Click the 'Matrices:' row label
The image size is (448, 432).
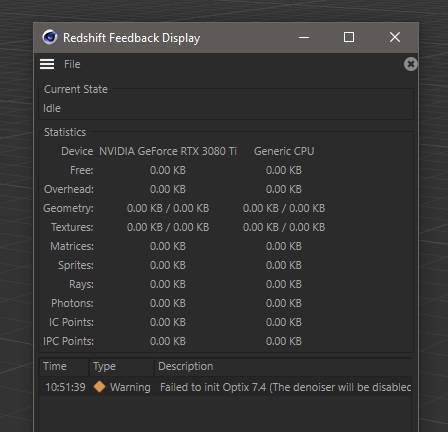coord(72,246)
